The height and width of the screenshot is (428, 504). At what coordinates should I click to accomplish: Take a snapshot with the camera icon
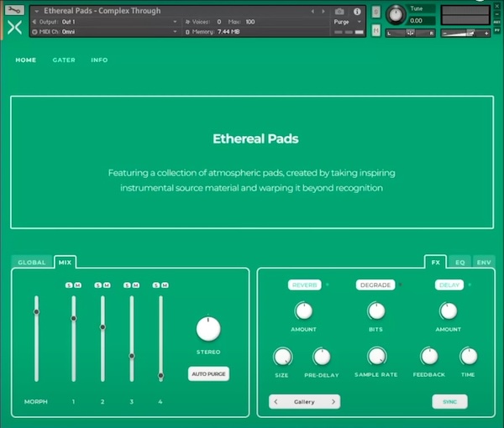tap(339, 12)
